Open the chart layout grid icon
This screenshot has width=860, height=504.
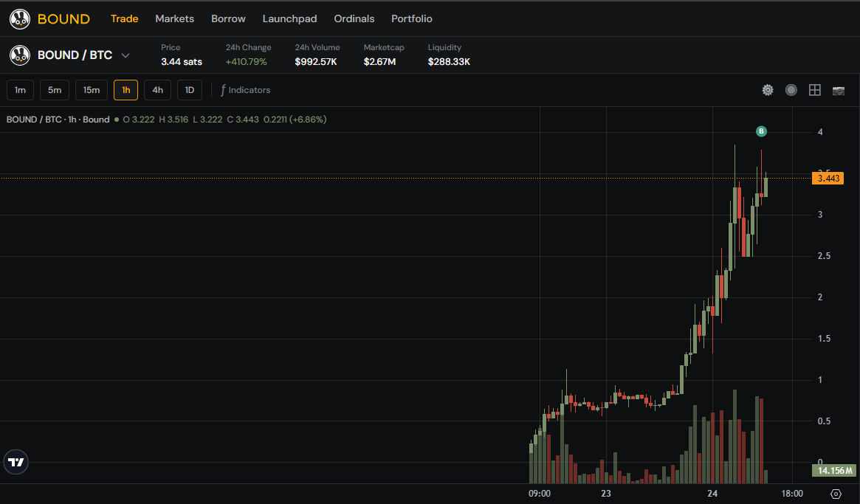pos(815,90)
